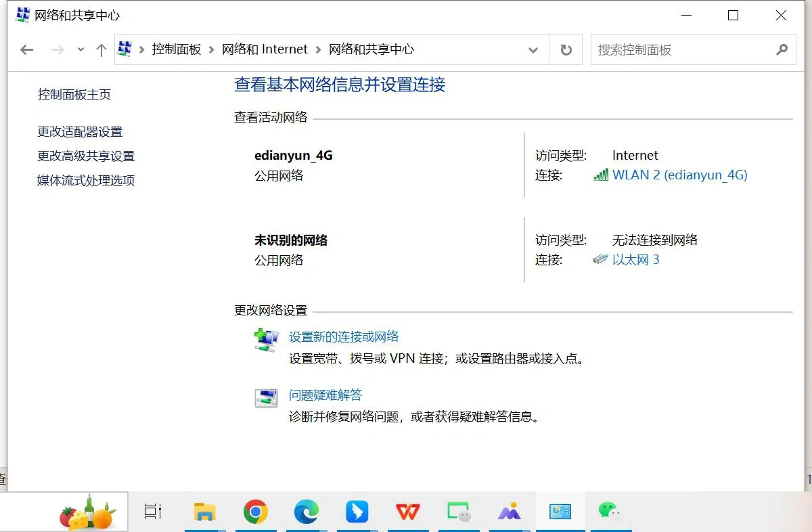Click the WLAN 2 signal strength icon
The image size is (812, 532).
click(x=601, y=175)
